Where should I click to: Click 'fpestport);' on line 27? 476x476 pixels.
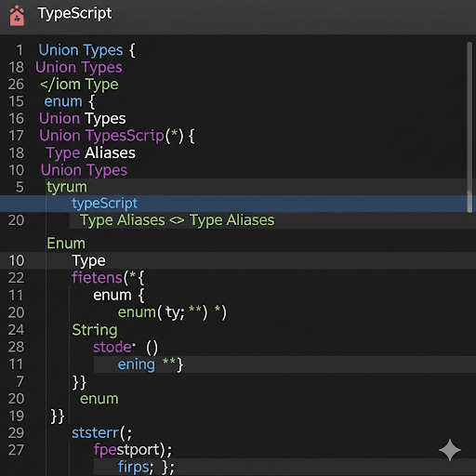(x=133, y=450)
